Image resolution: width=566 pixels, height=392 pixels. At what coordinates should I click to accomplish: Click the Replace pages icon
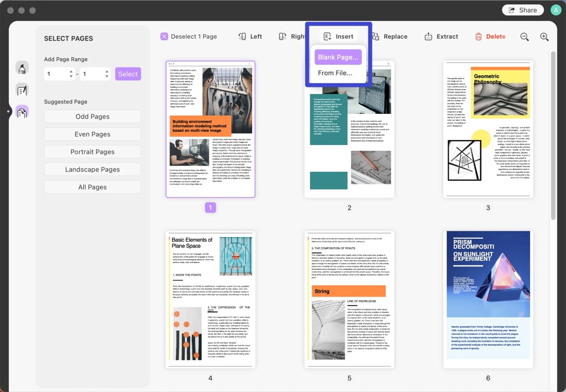375,36
